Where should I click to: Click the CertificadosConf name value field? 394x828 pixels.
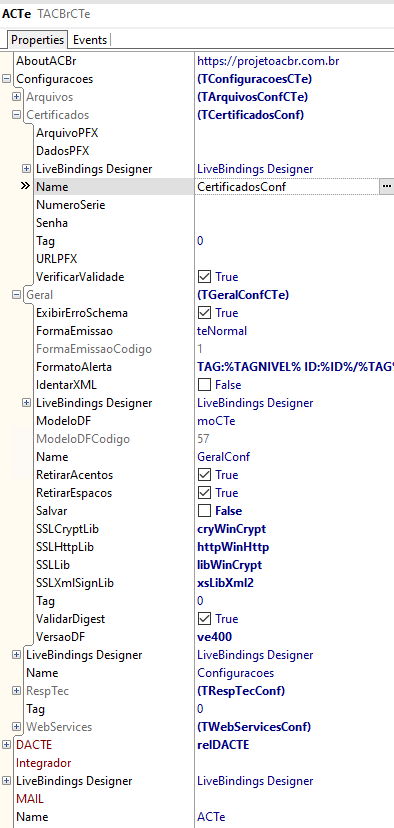287,186
